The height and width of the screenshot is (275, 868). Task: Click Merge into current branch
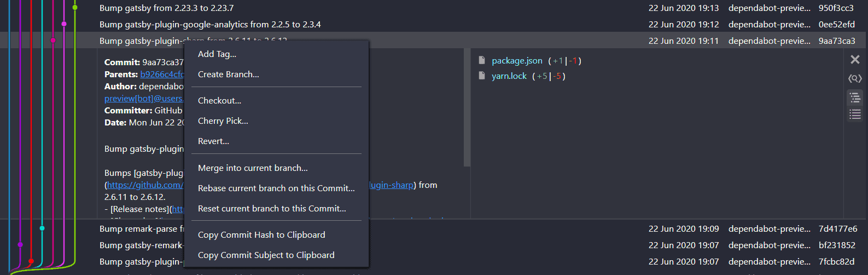point(253,168)
